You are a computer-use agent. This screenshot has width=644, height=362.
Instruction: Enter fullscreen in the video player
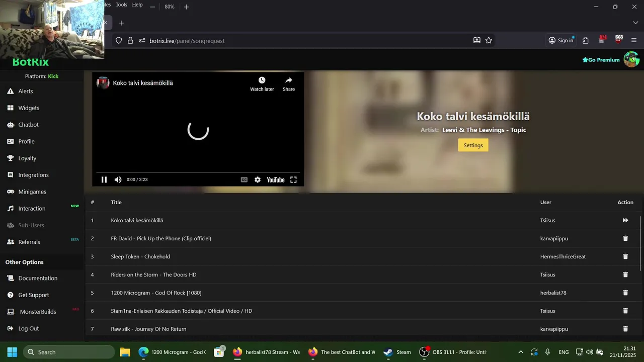coord(293,179)
